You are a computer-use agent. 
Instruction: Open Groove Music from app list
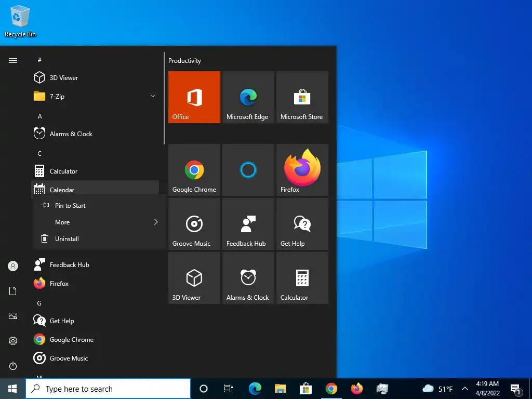(95, 358)
